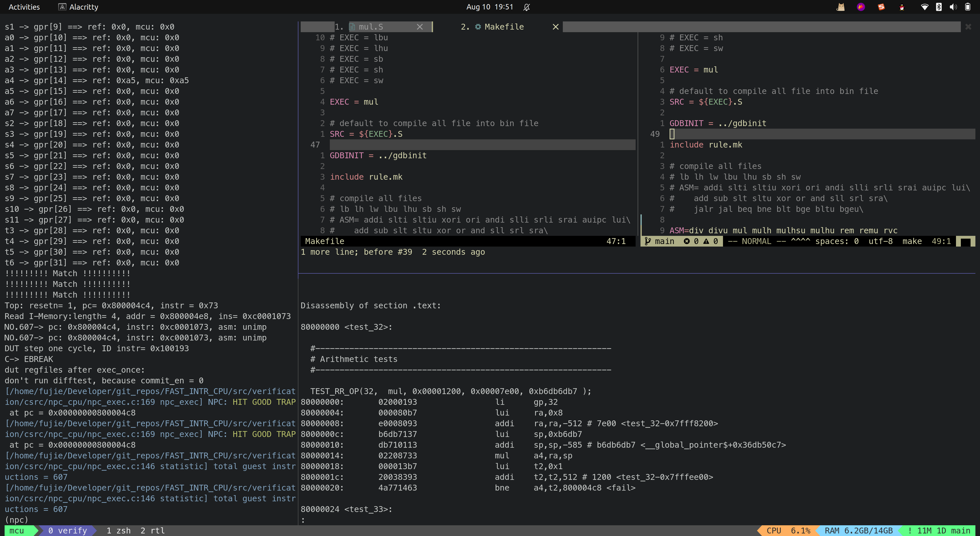980x536 pixels.
Task: Click the utf-8 encoding indicator
Action: [880, 241]
